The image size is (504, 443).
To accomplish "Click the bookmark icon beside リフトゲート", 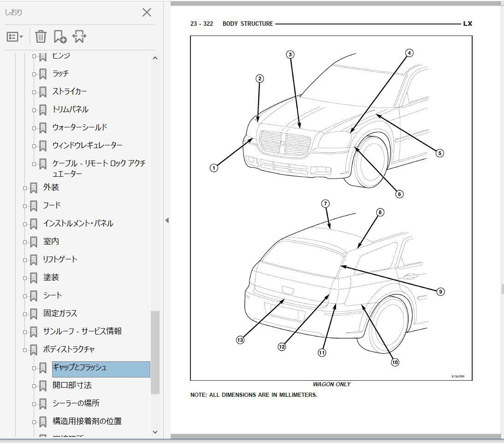I will pyautogui.click(x=34, y=260).
